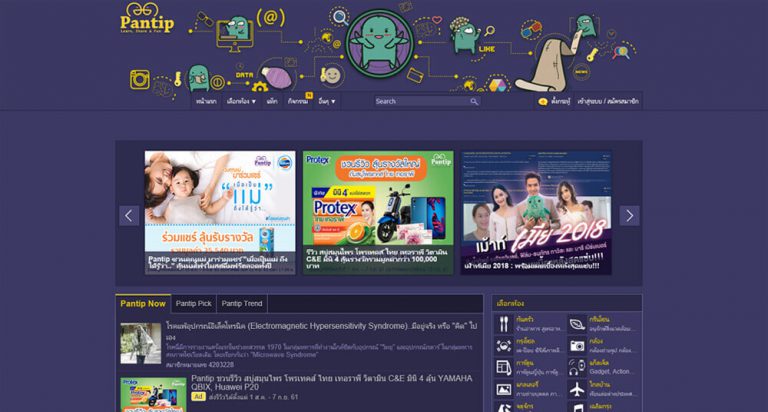This screenshot has height=412, width=768.
Task: Switch to the Pantip Trend tab
Action: pos(242,304)
